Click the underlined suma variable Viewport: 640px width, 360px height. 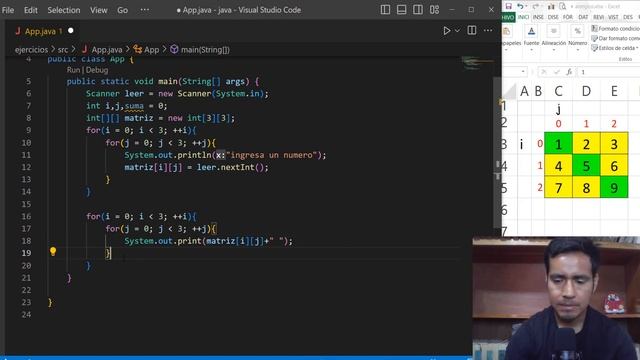coord(134,106)
